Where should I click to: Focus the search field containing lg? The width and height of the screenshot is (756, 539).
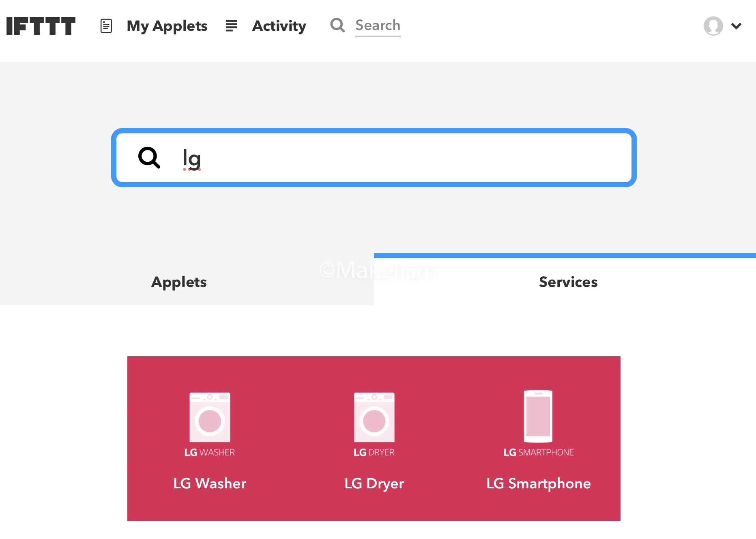point(374,158)
